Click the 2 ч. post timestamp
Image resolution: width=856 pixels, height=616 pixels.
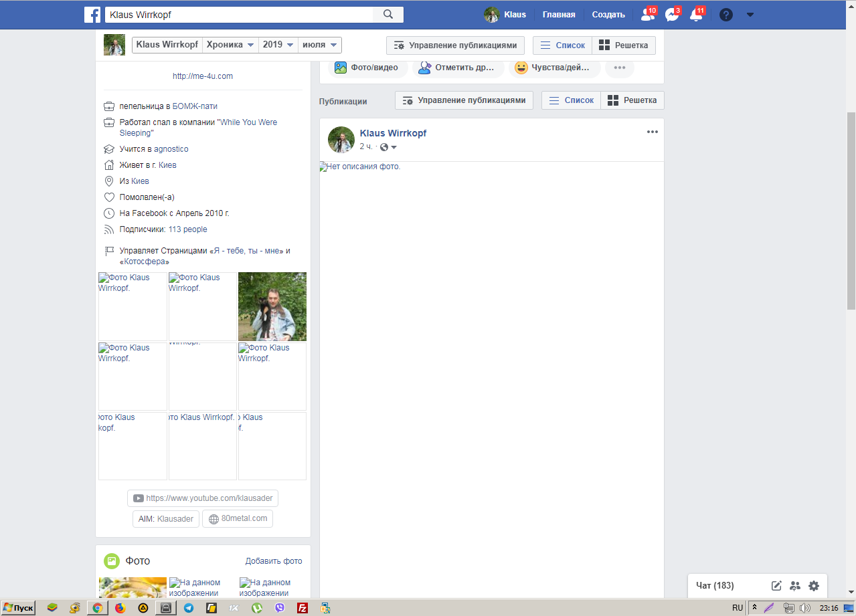(x=366, y=146)
